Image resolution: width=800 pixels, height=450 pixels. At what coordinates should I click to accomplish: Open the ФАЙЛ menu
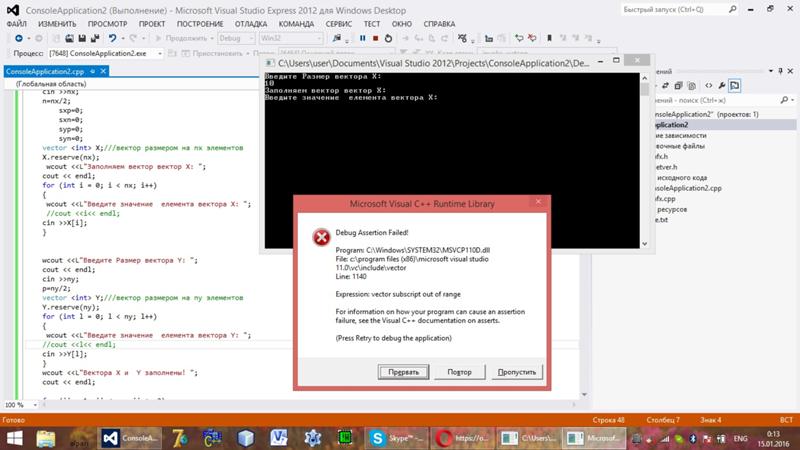point(16,24)
